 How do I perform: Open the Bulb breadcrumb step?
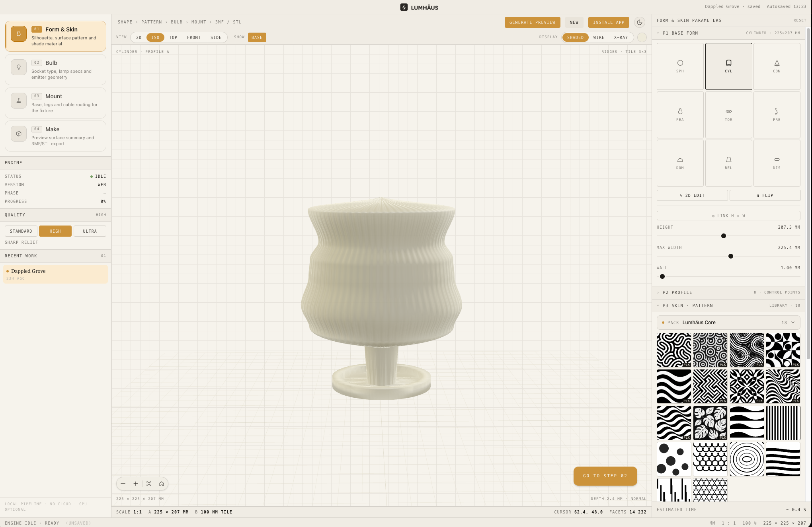click(x=176, y=22)
